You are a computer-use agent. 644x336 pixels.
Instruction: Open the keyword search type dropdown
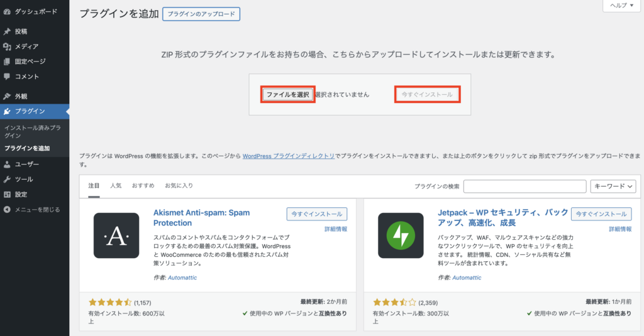point(614,187)
